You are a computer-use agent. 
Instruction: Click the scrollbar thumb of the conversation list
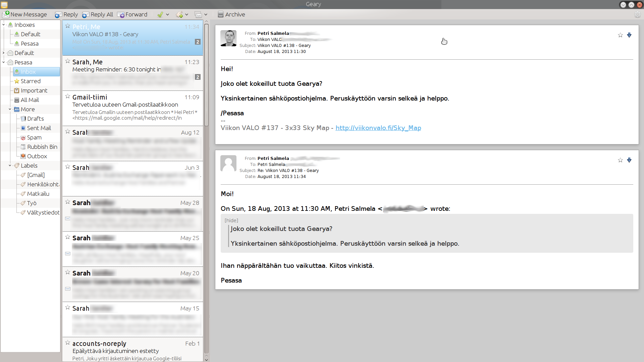pyautogui.click(x=206, y=75)
